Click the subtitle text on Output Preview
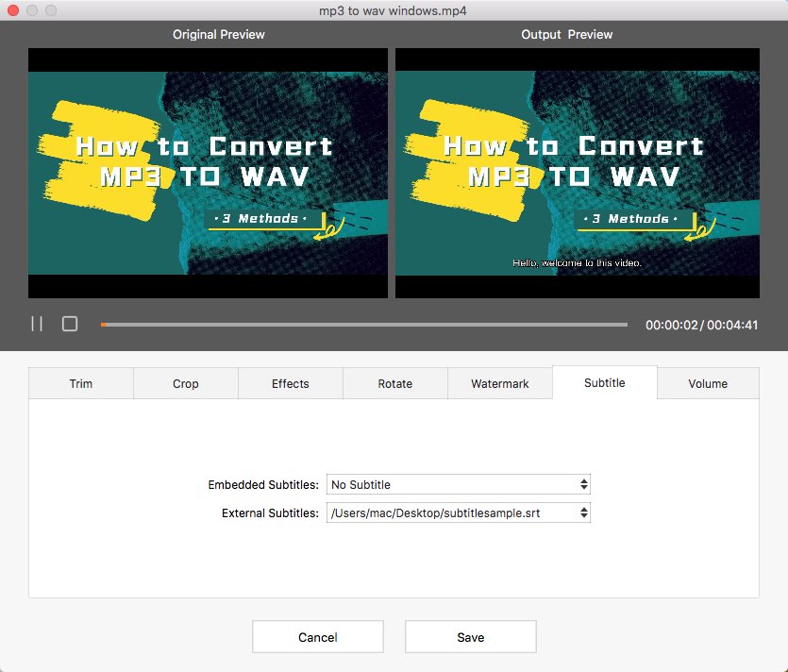788x672 pixels. 577,263
